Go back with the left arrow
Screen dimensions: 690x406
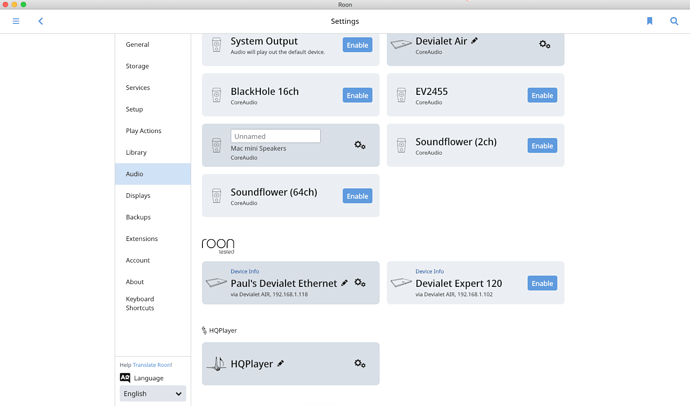pos(40,21)
